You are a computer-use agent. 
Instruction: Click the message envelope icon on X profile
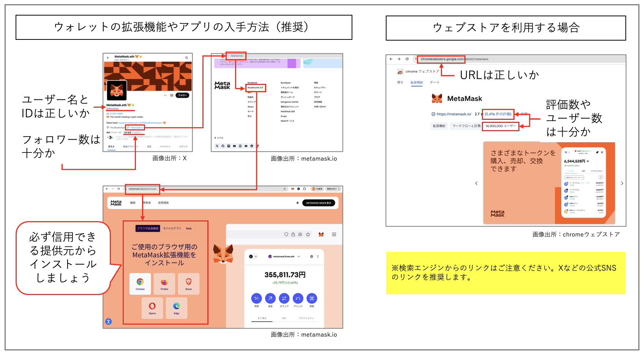click(172, 95)
